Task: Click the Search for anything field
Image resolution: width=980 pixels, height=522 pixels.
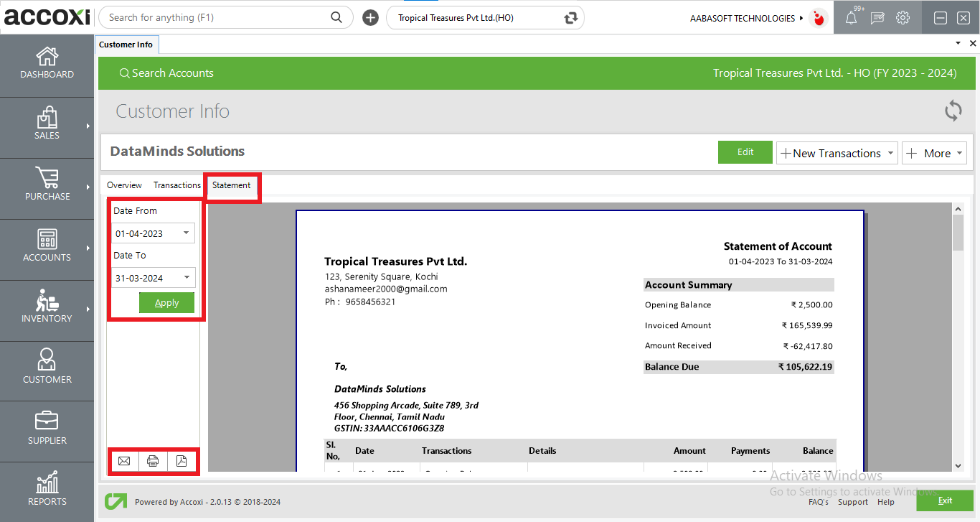Action: (x=215, y=18)
